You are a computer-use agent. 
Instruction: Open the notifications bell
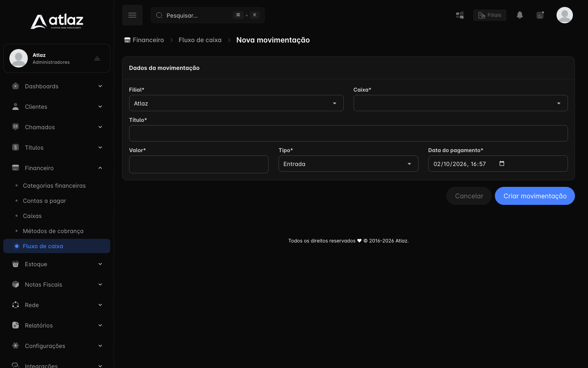[x=520, y=15]
